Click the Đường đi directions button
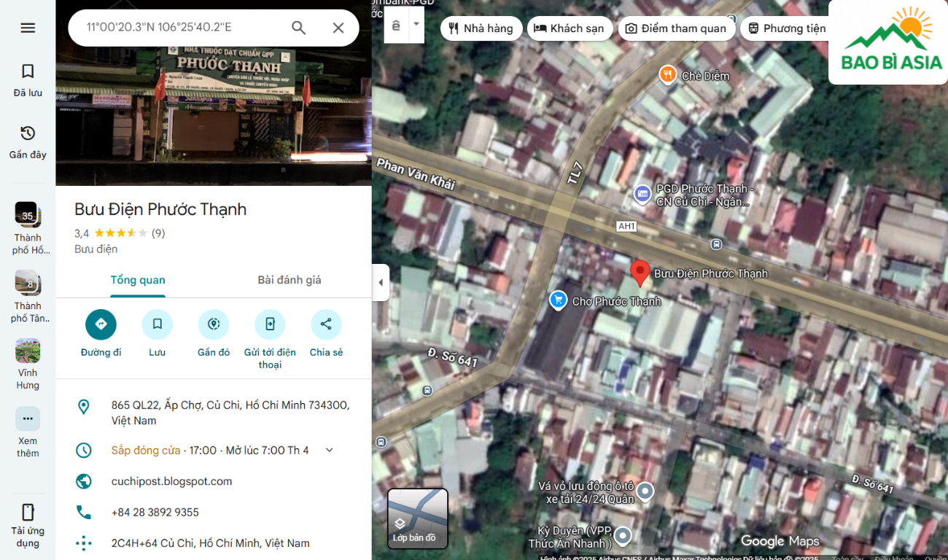Viewport: 948px width, 560px height. click(x=101, y=324)
